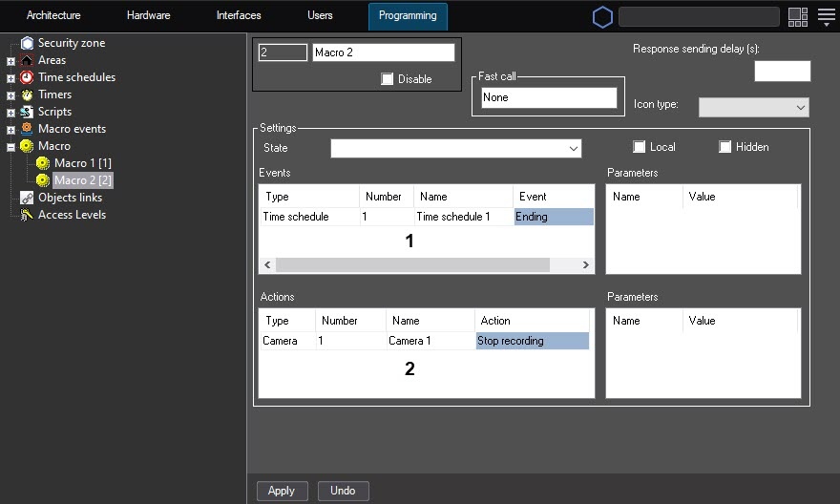Collapse the Macro tree node
The width and height of the screenshot is (840, 504).
coord(10,147)
